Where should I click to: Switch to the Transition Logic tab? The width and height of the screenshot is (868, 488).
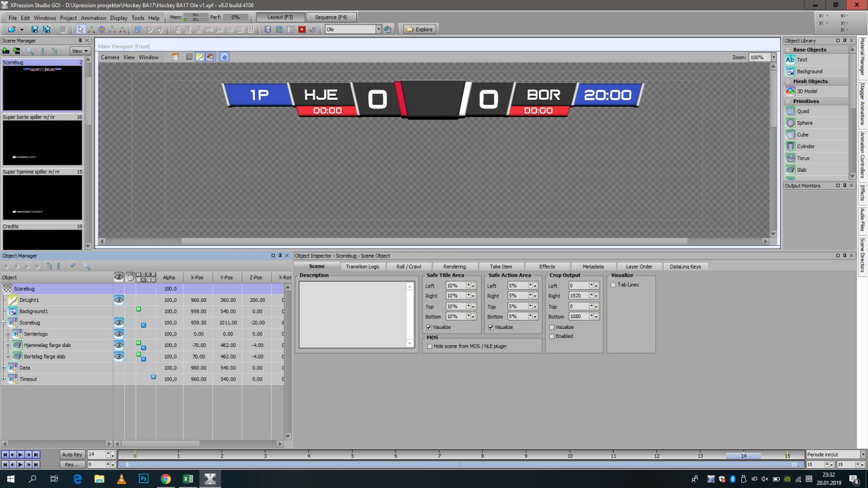tap(362, 266)
